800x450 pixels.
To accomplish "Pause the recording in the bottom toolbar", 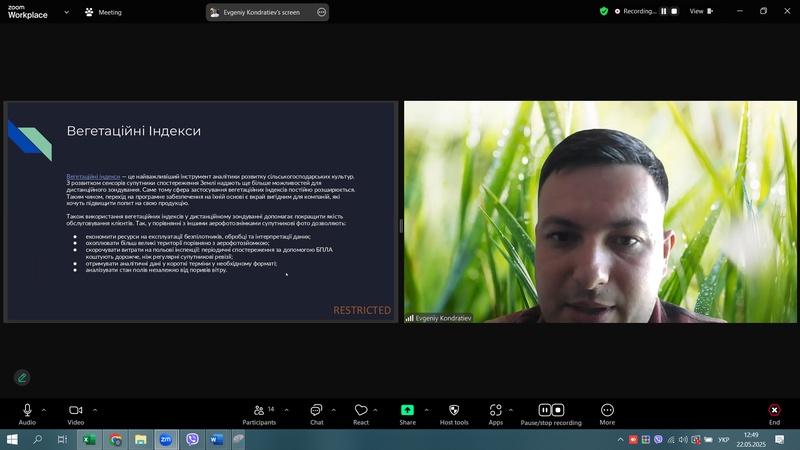I will point(544,410).
